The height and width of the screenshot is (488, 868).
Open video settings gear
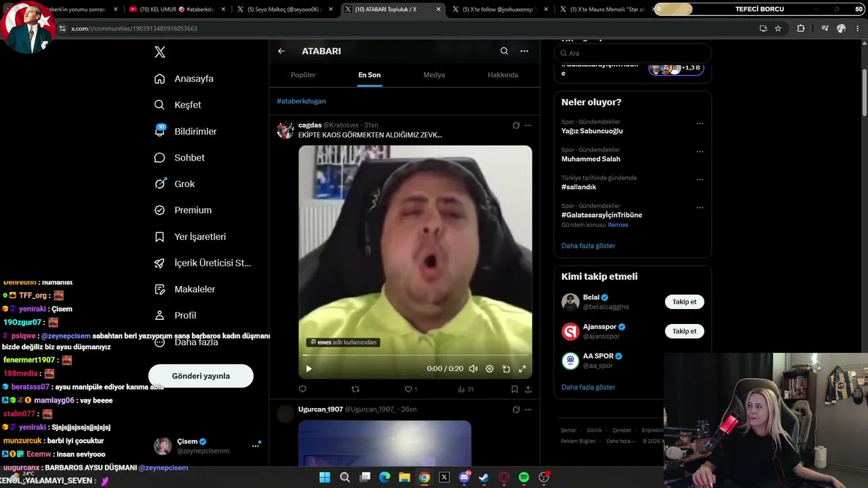point(490,369)
